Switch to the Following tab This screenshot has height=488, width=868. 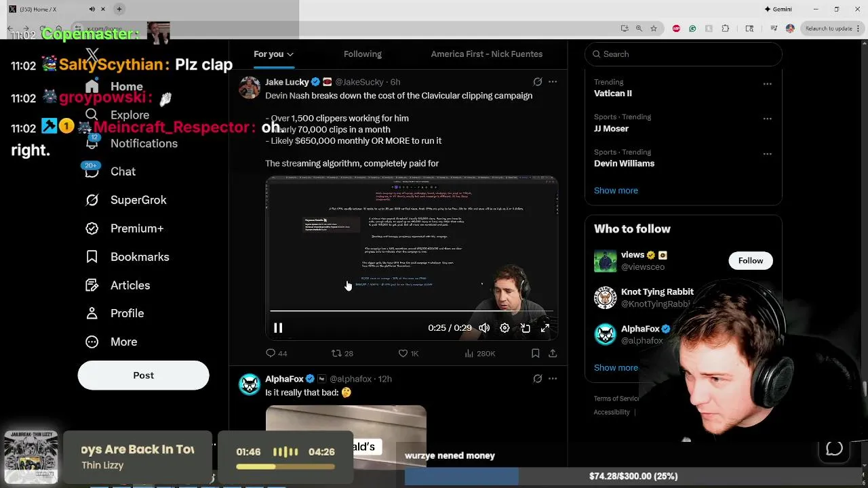tap(362, 54)
